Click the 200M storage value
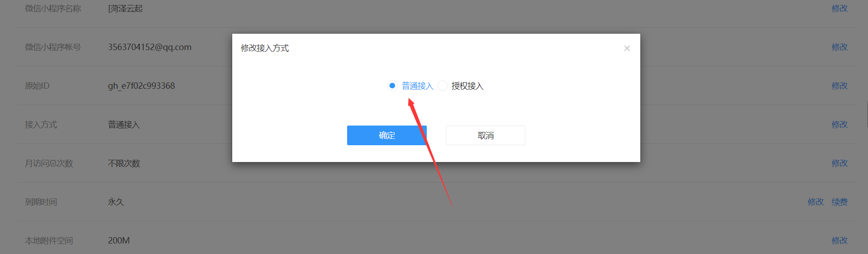The height and width of the screenshot is (254, 868). (119, 240)
